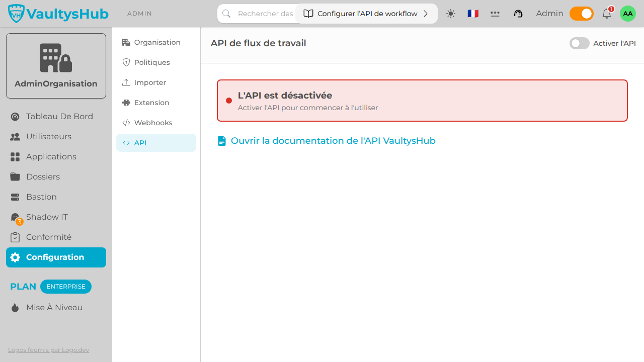
Task: Click the Bastion server icon
Action: click(15, 197)
